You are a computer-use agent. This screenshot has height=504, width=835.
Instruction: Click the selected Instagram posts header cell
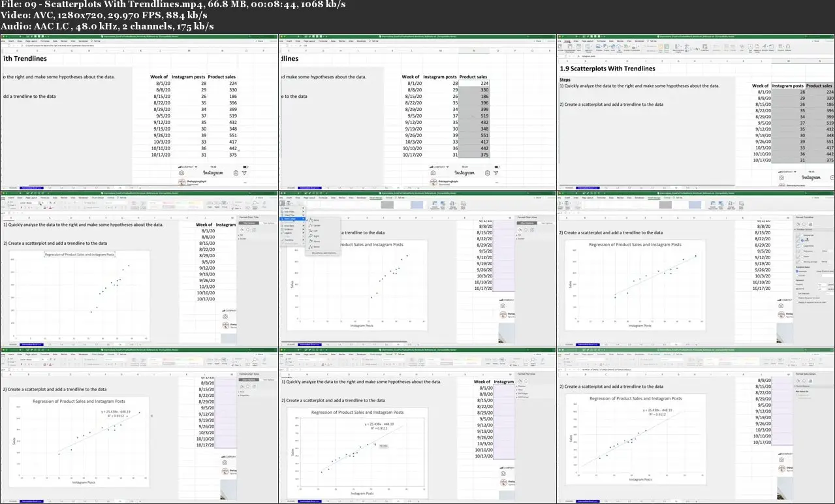pyautogui.click(x=788, y=86)
